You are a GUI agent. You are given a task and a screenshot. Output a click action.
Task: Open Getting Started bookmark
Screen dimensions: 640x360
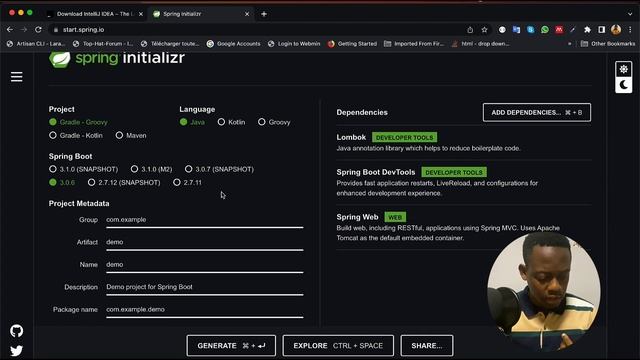(353, 44)
